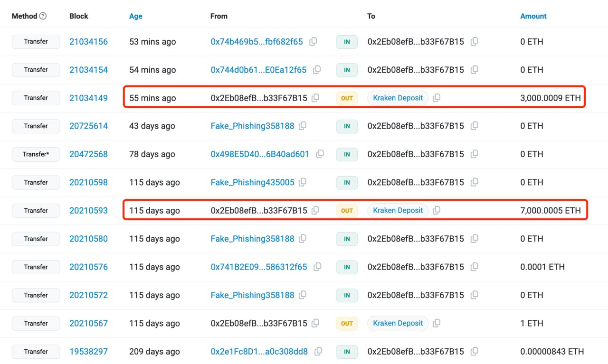Copy To address in block 20472568 row
608x364 pixels.
474,154
